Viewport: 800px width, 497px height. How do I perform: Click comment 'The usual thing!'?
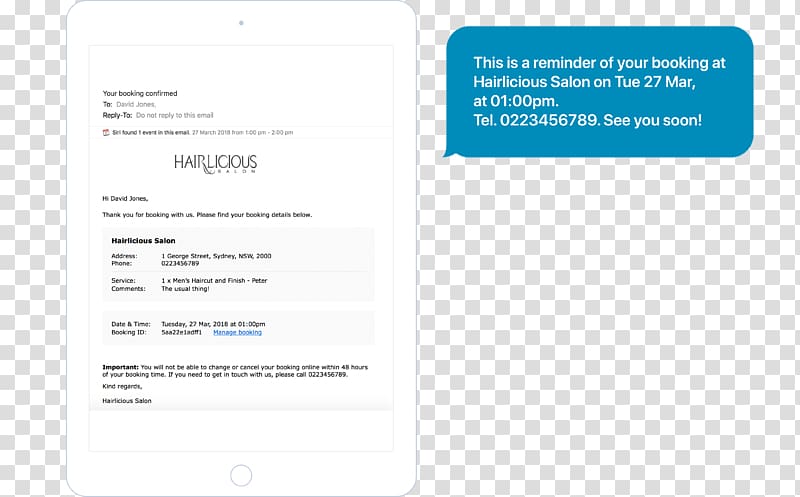185,289
